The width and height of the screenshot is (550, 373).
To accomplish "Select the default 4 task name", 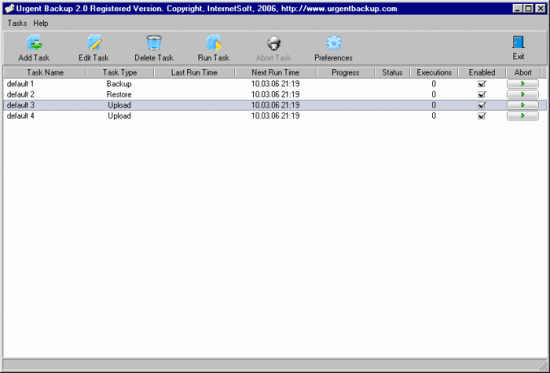I will (x=21, y=116).
